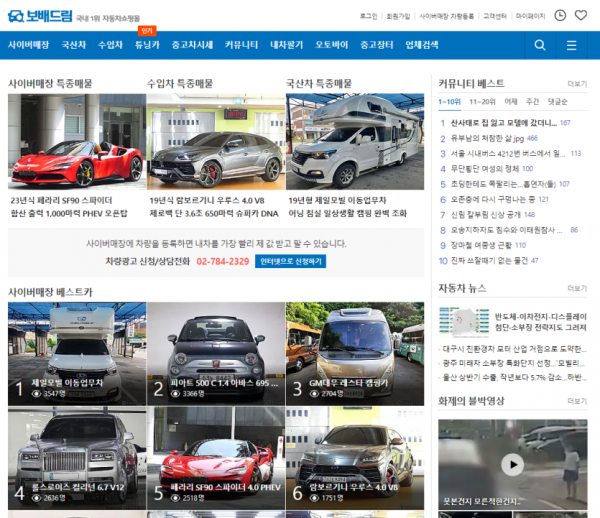Screen dimensions: 600x518
Task: Expand 커뮤니티 베스트 with 더보기
Action: click(577, 84)
